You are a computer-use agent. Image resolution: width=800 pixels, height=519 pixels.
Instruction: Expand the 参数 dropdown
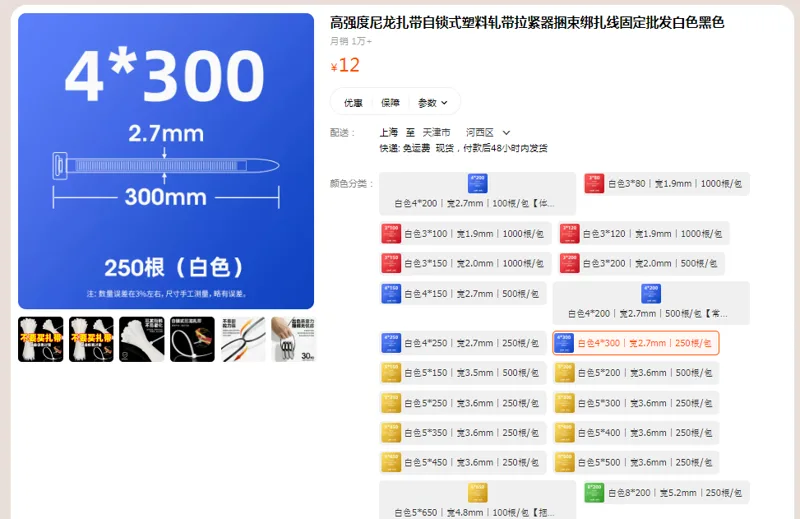click(x=433, y=103)
